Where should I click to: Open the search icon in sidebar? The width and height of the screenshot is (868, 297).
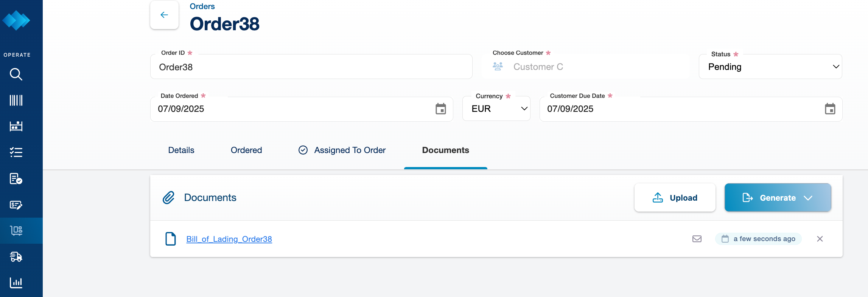tap(16, 74)
